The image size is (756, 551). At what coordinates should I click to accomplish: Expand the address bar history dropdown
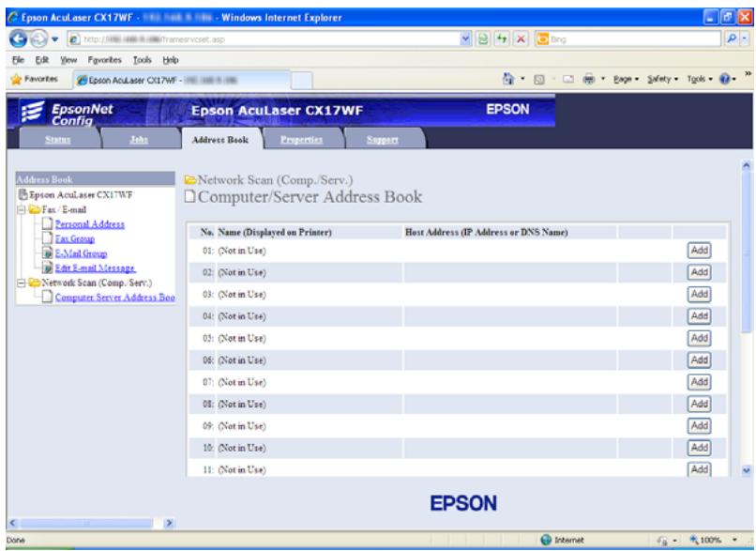pos(465,39)
